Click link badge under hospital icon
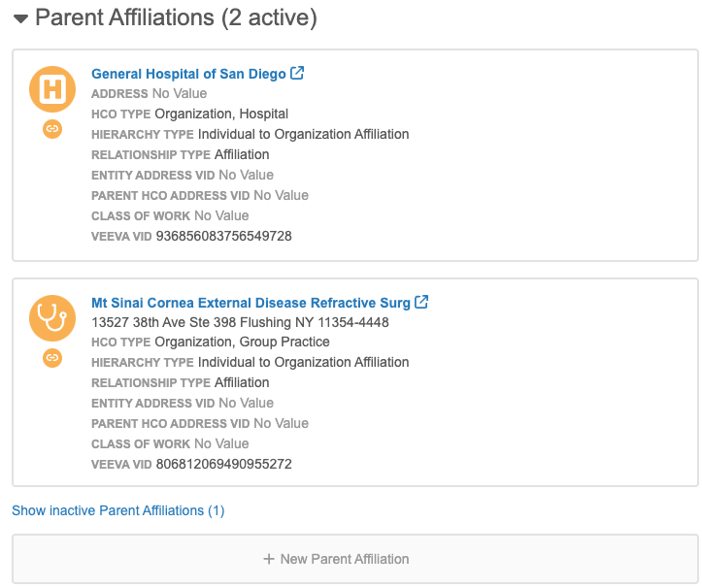The height and width of the screenshot is (588, 702). click(52, 129)
